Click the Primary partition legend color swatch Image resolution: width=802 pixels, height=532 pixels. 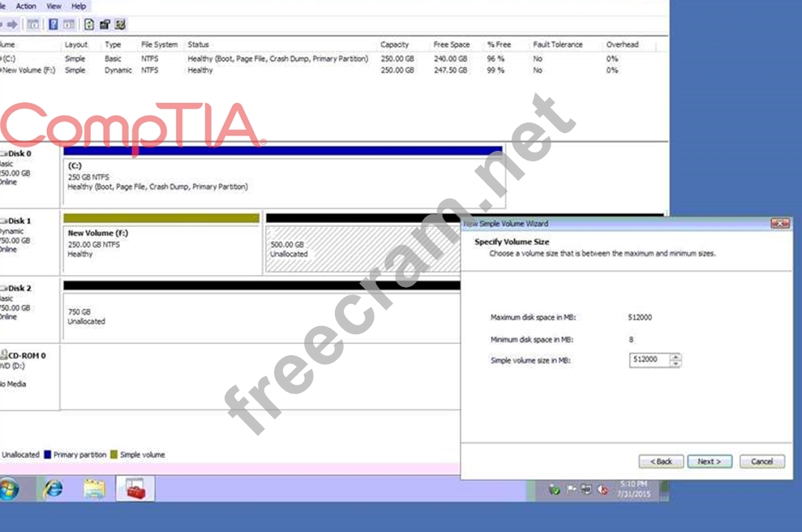point(48,454)
